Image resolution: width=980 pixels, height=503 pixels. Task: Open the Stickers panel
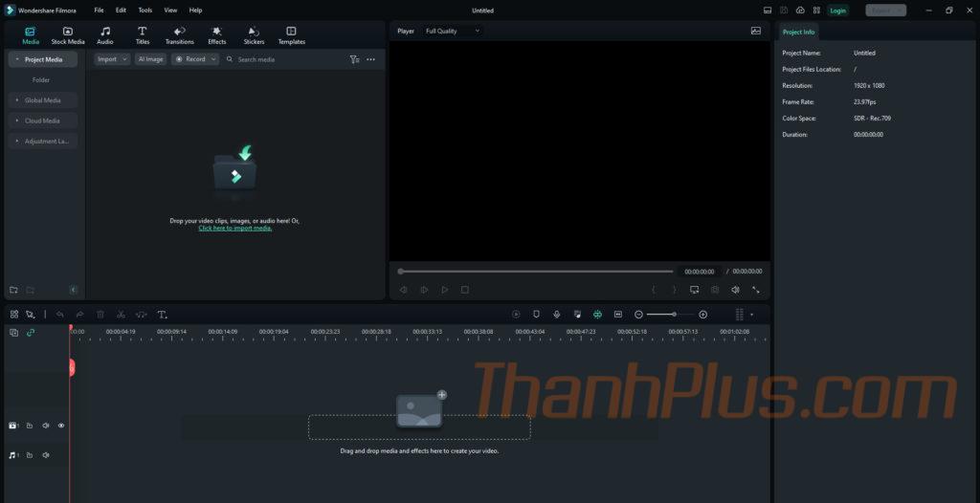pos(254,35)
